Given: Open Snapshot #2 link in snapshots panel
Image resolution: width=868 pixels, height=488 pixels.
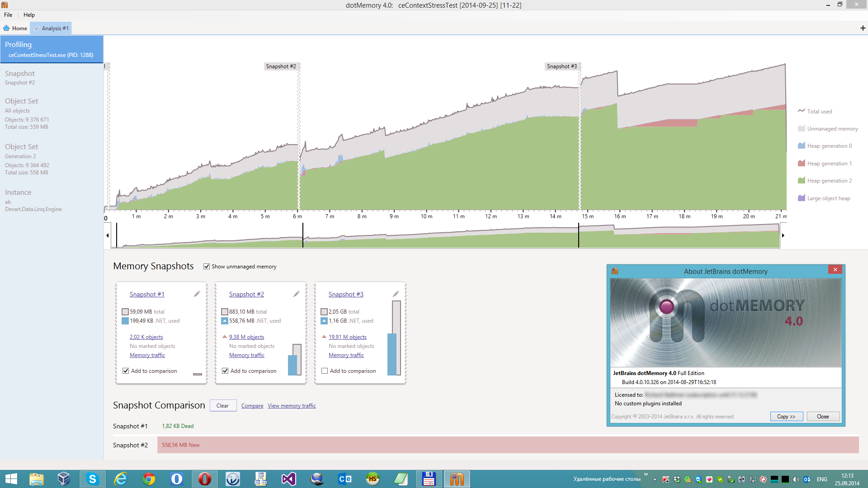Looking at the screenshot, I should click(246, 294).
